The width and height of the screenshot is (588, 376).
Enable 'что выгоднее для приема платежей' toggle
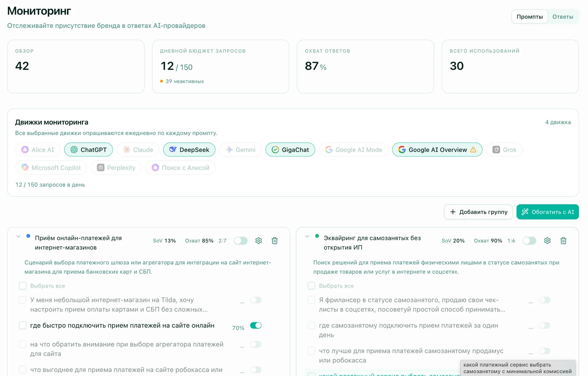[x=256, y=370]
